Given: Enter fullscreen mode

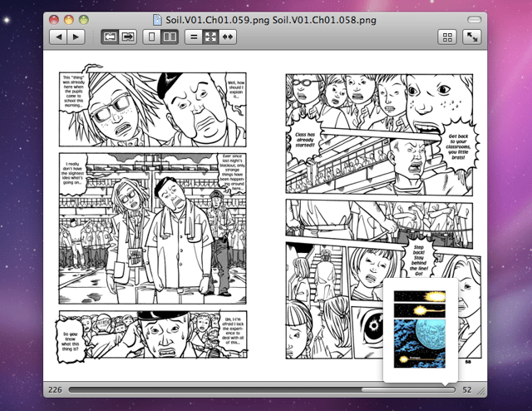Looking at the screenshot, I should coord(472,37).
